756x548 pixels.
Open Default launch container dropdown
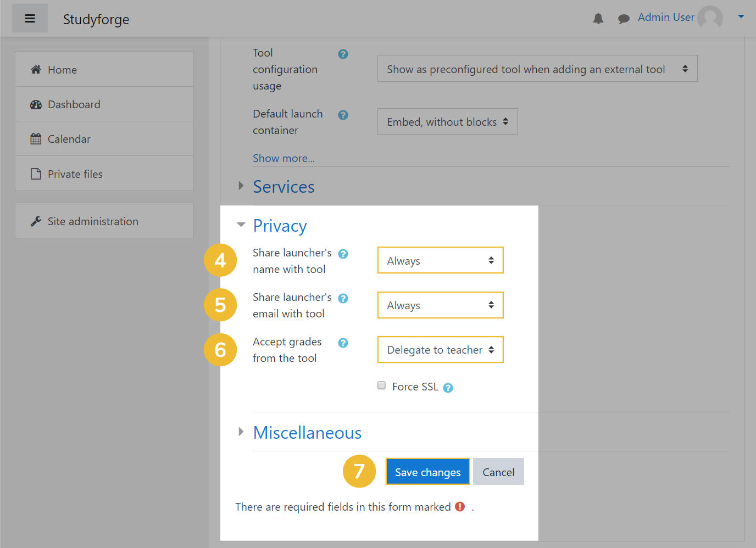point(447,121)
